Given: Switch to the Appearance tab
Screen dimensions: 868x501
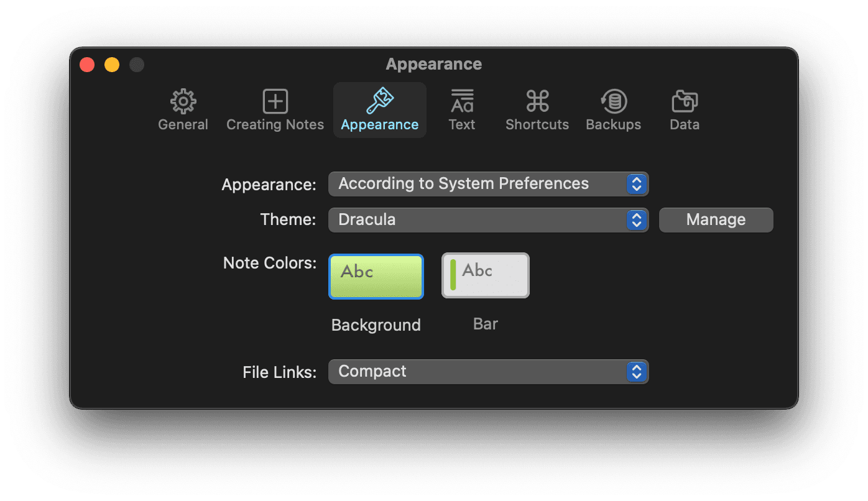Looking at the screenshot, I should click(x=379, y=110).
